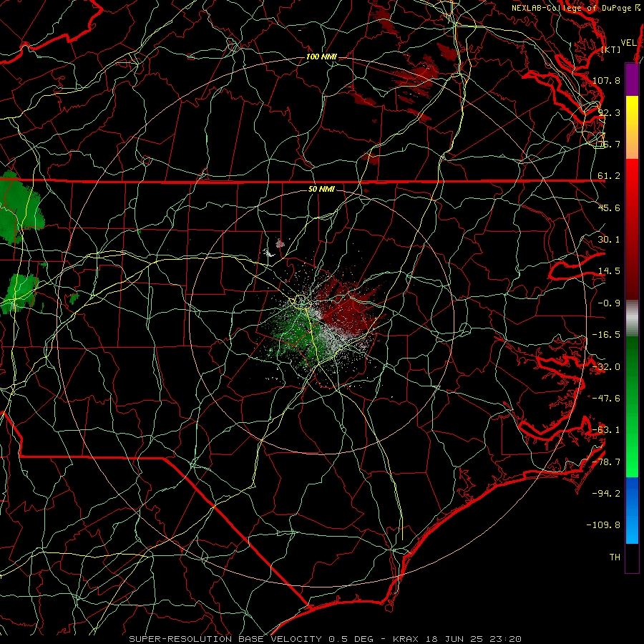Click the blue segment of color bar
The width and height of the screenshot is (644, 644).
[632, 510]
